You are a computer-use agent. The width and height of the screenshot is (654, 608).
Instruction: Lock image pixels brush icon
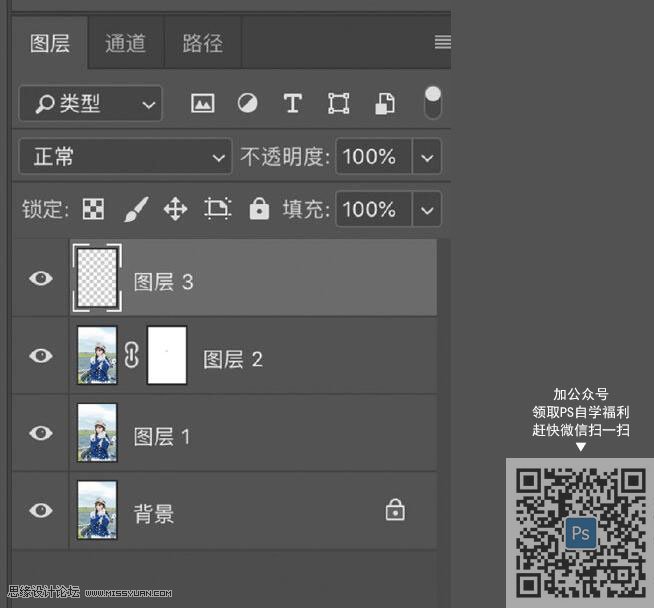click(135, 209)
